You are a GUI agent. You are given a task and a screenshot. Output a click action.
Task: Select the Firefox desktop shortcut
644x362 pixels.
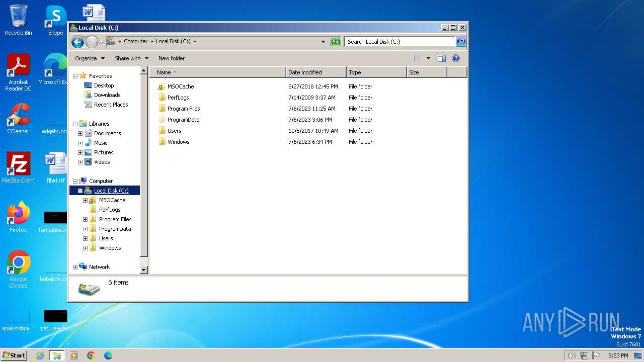click(18, 217)
